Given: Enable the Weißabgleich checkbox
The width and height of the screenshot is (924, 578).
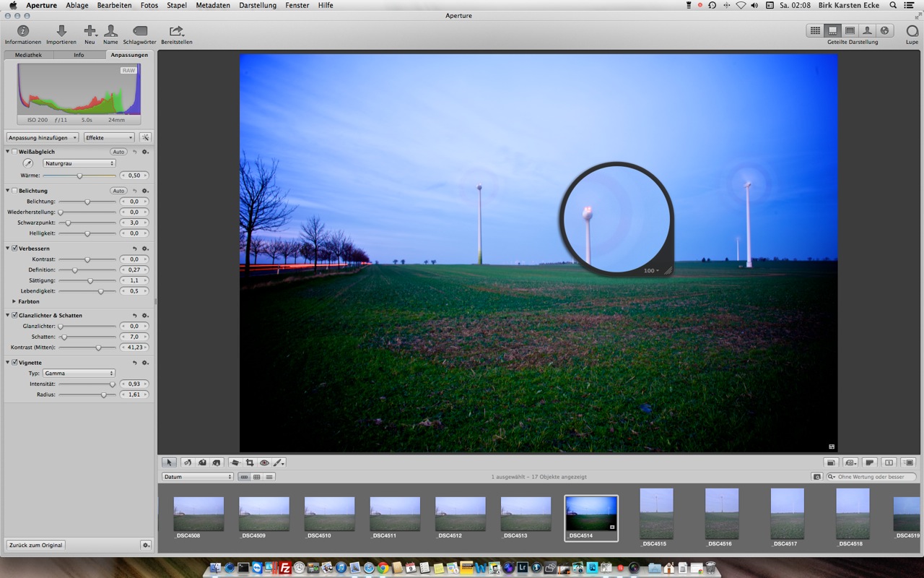Looking at the screenshot, I should pyautogui.click(x=14, y=152).
